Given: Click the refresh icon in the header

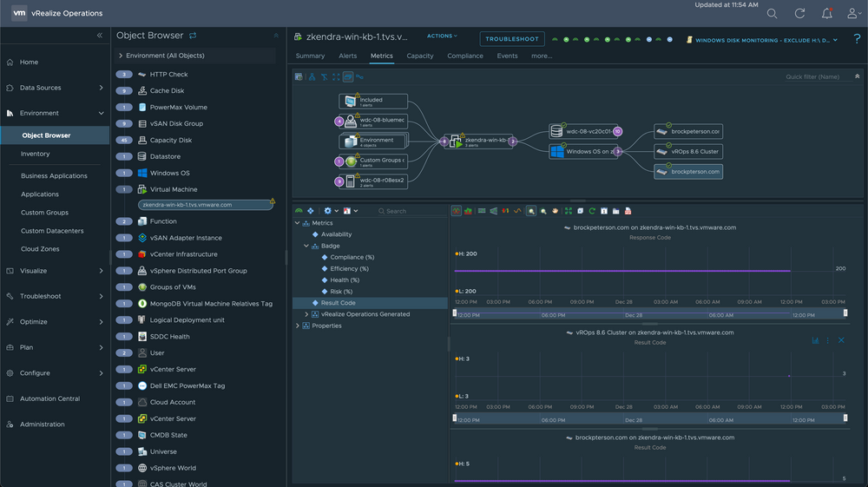Looking at the screenshot, I should (x=799, y=14).
